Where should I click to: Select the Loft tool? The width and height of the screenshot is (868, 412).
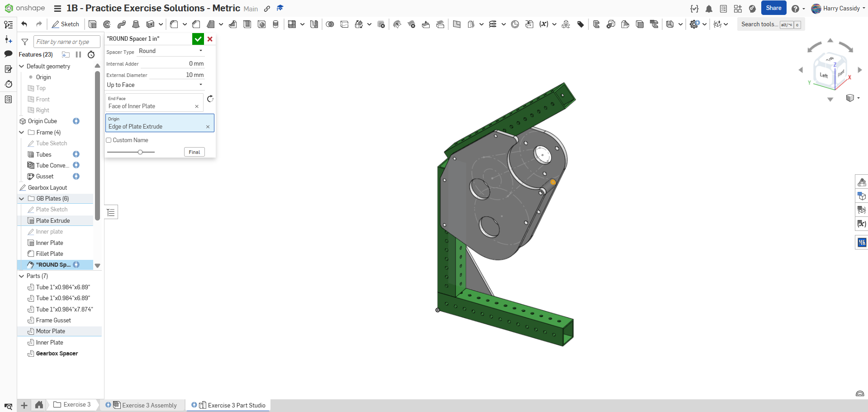[x=136, y=24]
